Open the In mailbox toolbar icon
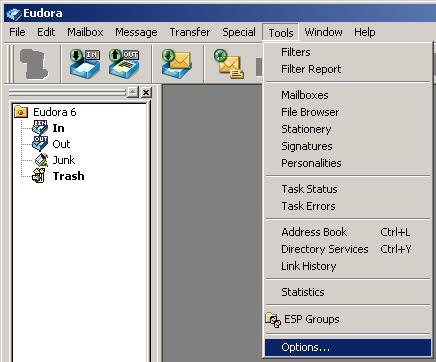 point(85,64)
